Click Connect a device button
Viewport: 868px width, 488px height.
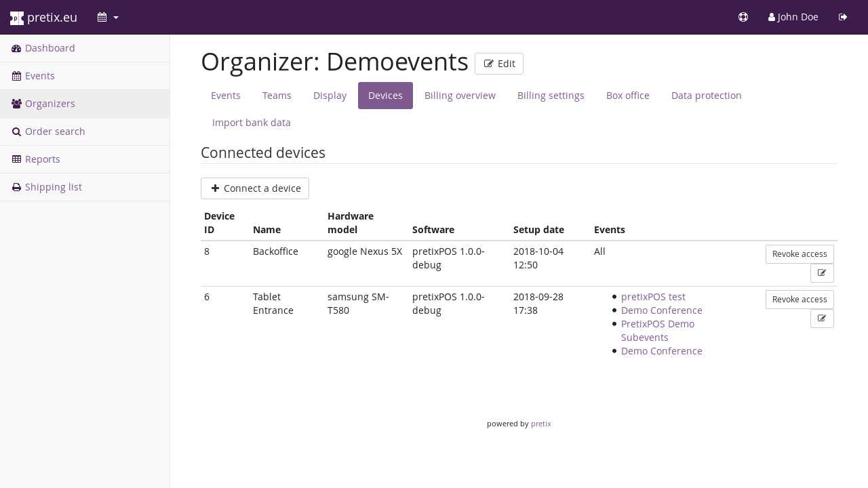click(255, 188)
